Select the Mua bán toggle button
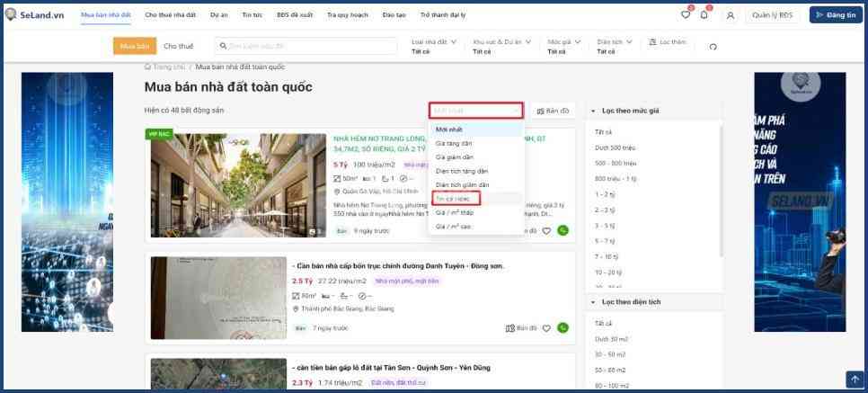Image resolution: width=868 pixels, height=393 pixels. click(134, 46)
